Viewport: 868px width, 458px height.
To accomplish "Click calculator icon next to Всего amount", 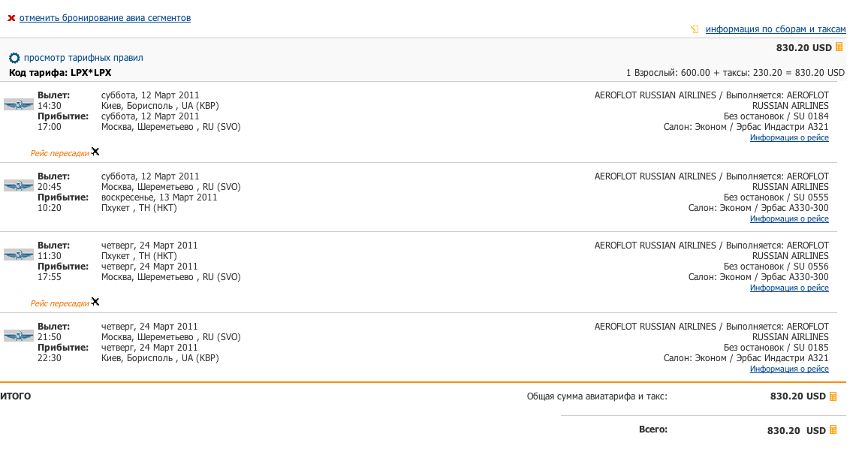I will (833, 430).
